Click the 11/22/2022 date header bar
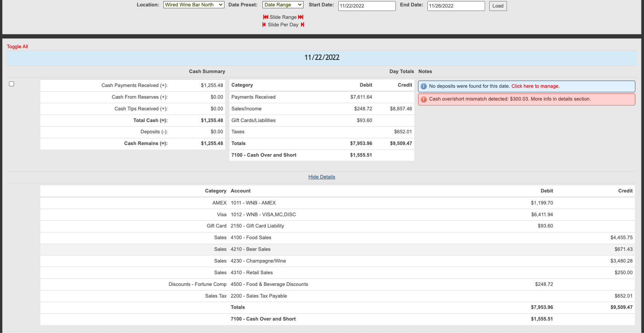The image size is (644, 333). 322,58
